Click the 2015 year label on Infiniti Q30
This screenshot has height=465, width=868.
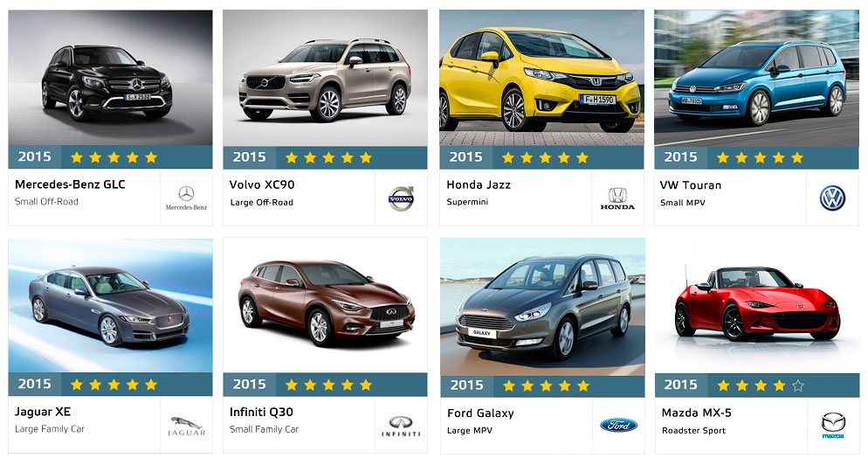point(249,384)
